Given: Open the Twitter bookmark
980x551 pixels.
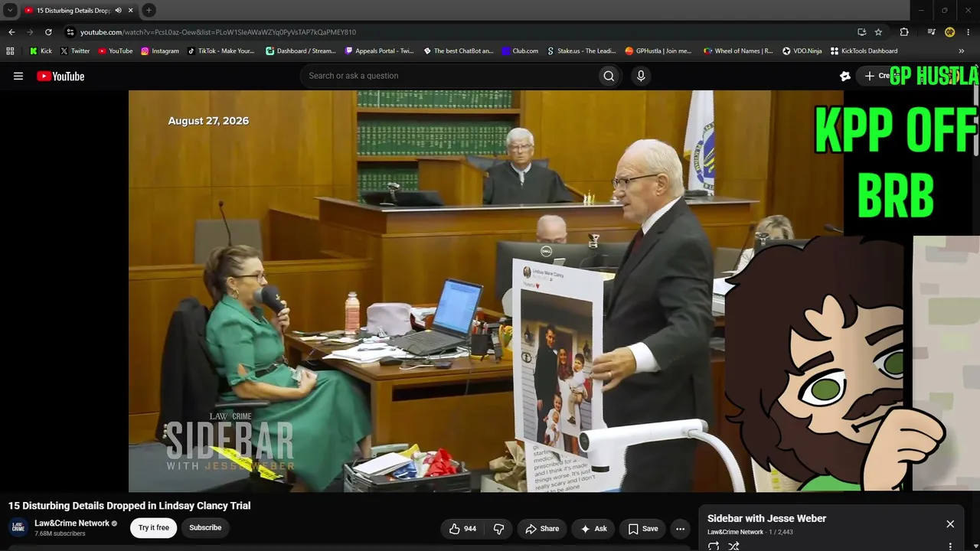Looking at the screenshot, I should [x=74, y=51].
